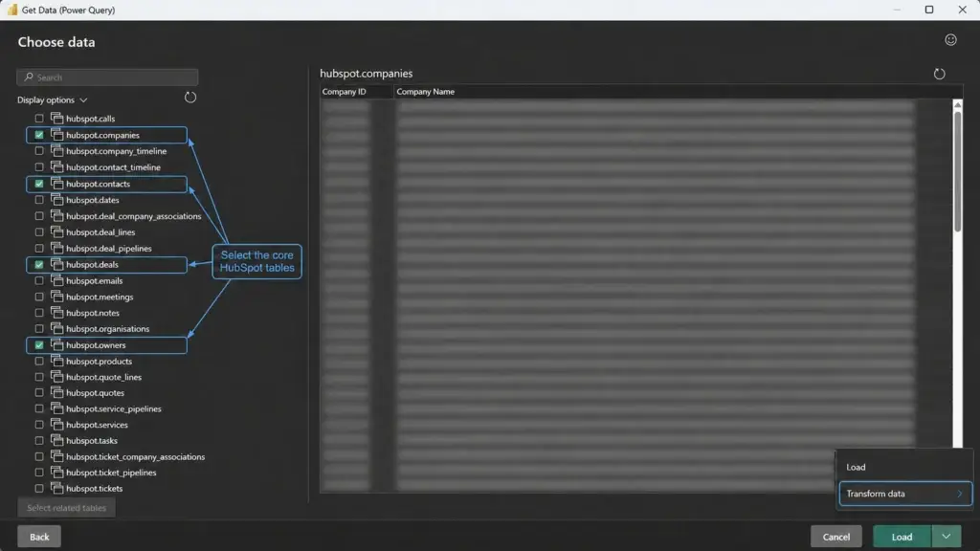The image size is (980, 551).
Task: Click the hubspot.meetings table icon
Action: pos(56,297)
